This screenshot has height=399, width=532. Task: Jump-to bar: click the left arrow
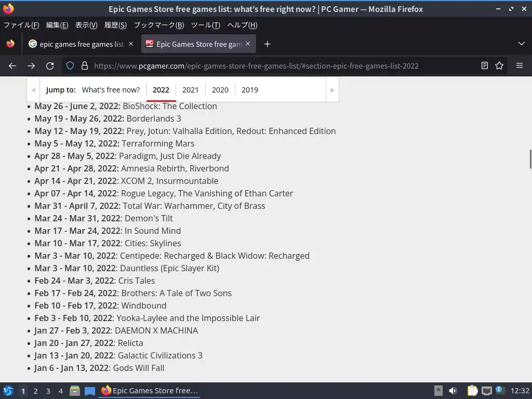pos(33,90)
